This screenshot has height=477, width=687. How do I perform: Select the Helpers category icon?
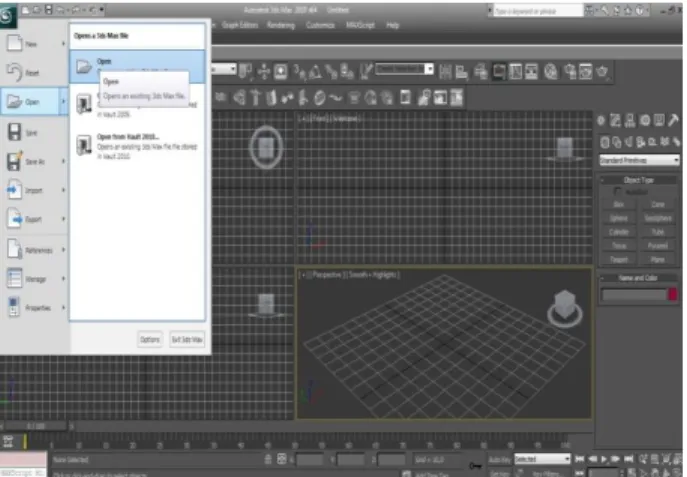coord(652,142)
